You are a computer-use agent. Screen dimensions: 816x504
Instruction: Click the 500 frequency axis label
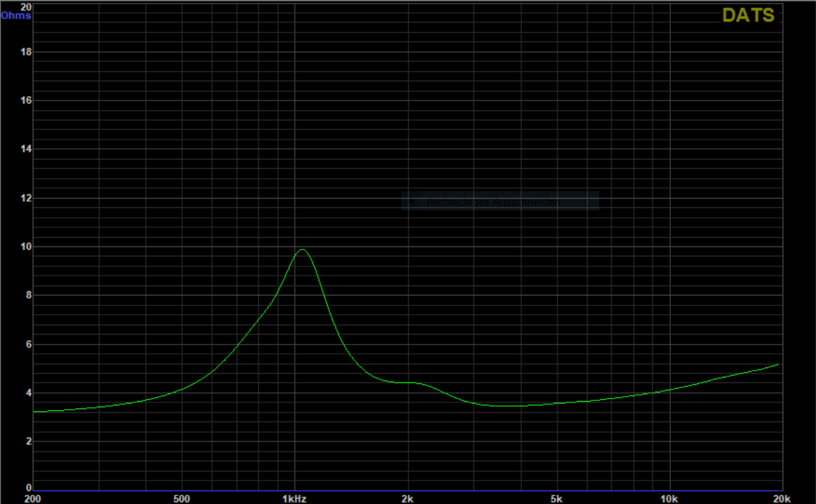tap(182, 498)
